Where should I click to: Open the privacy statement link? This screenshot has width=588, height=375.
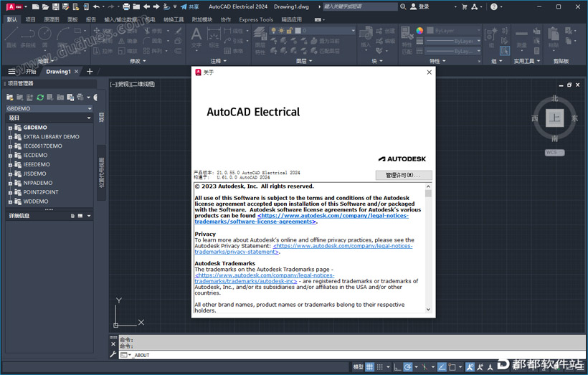pos(303,249)
